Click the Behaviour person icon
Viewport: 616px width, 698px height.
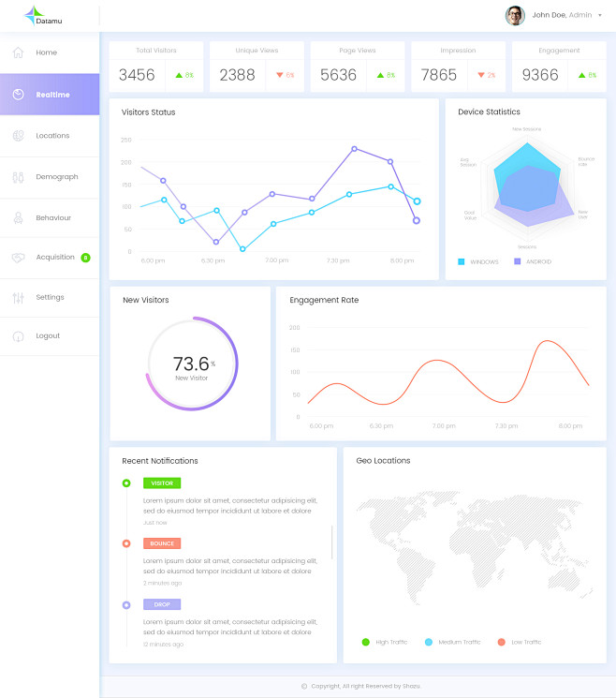coord(18,217)
